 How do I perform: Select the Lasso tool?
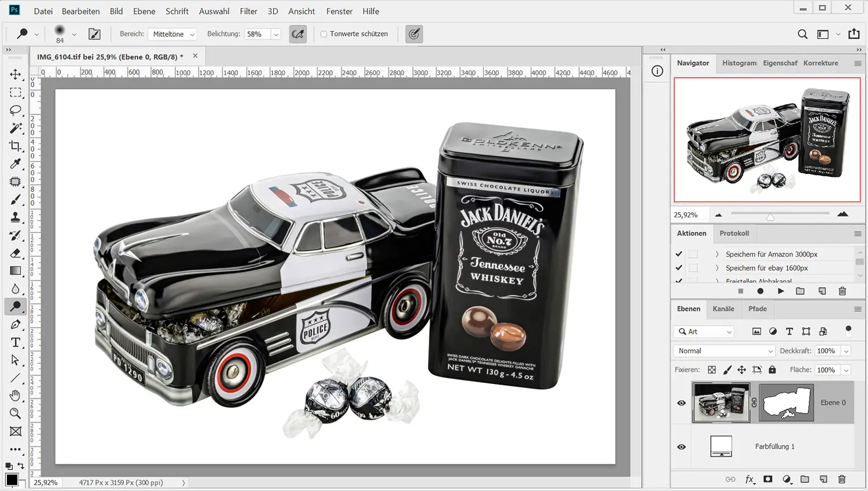click(x=16, y=110)
